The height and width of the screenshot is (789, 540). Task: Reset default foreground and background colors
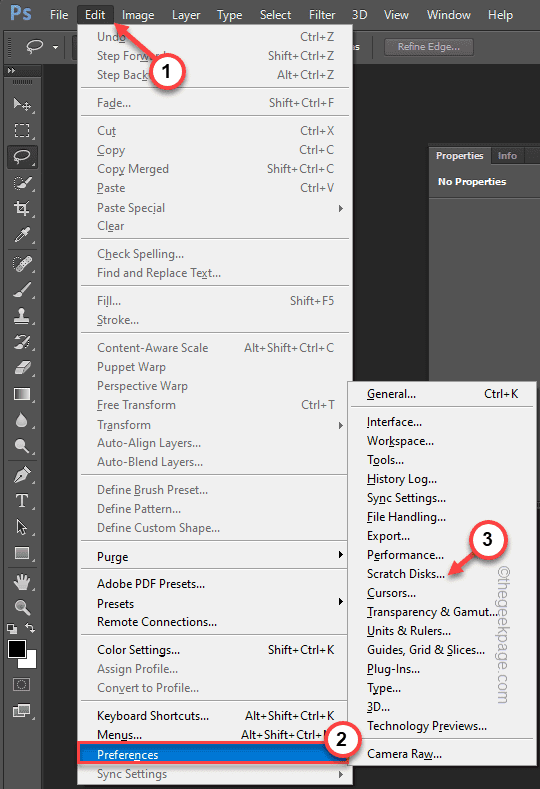pos(12,628)
